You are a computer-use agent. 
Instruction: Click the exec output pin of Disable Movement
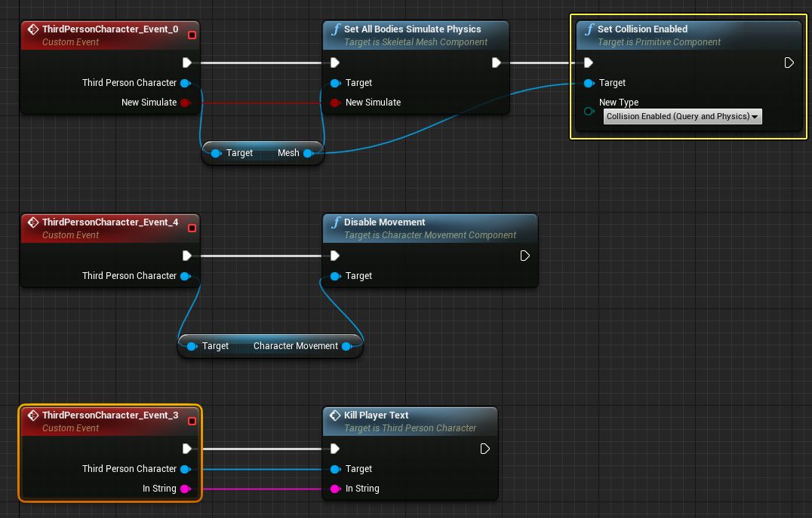tap(524, 256)
